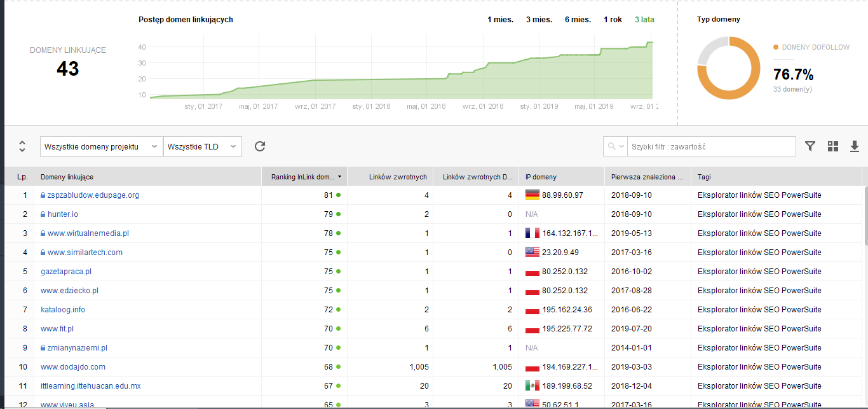
Task: Click the Szybki filtr input field
Action: 711,146
